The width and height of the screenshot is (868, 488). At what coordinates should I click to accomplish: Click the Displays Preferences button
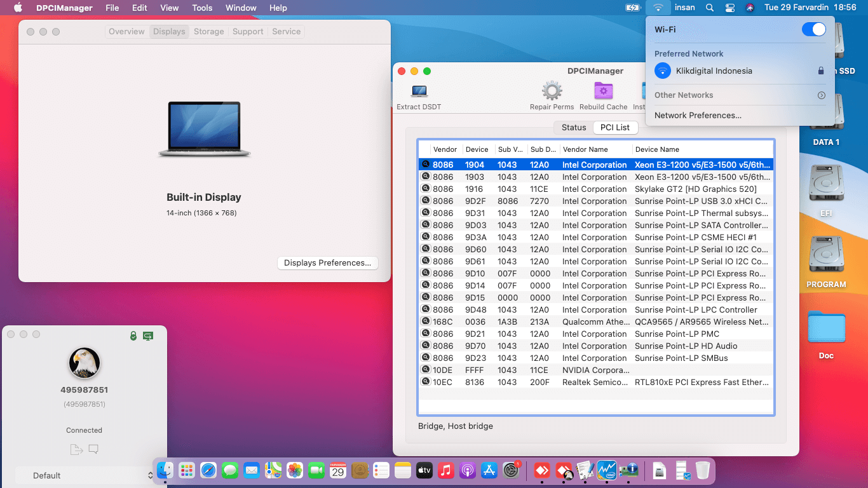[x=327, y=262]
